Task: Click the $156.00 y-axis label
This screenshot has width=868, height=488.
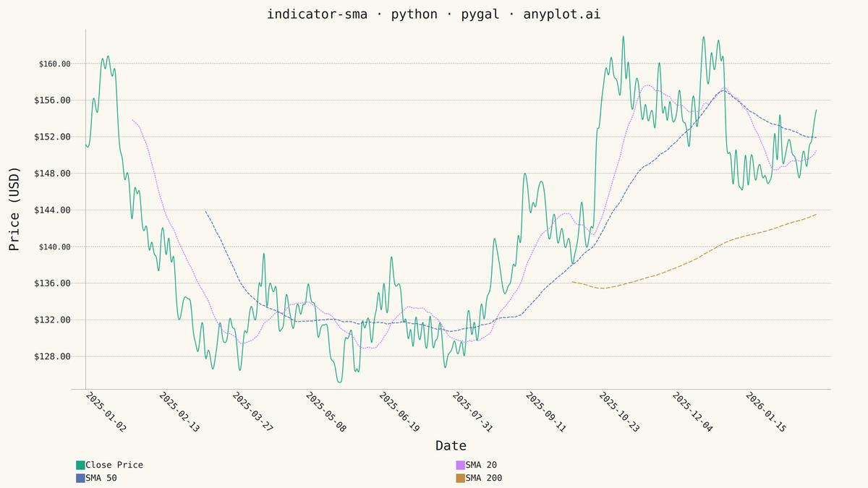Action: click(52, 100)
